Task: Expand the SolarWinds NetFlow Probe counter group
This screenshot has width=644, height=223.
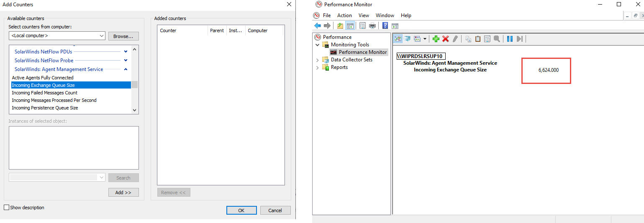Action: (126, 60)
